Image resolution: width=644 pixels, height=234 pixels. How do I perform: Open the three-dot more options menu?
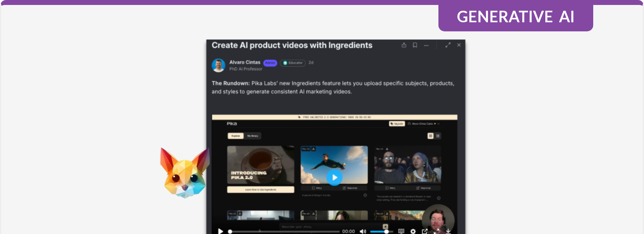click(426, 45)
